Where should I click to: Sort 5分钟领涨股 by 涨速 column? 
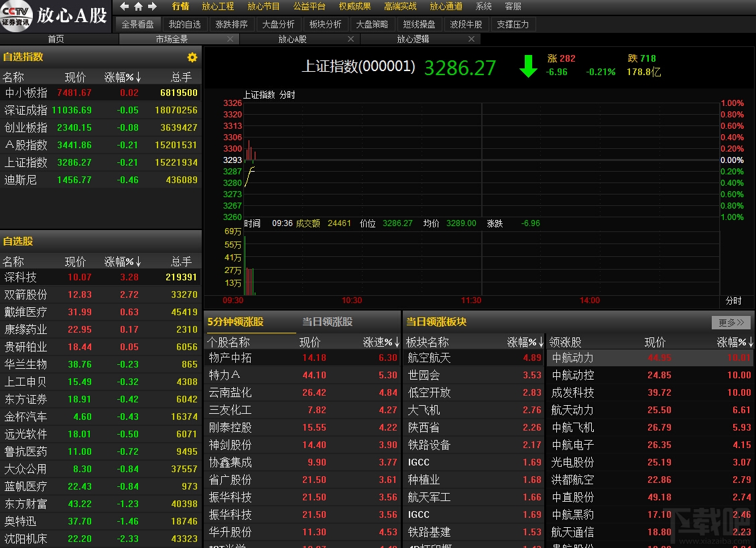tap(381, 342)
